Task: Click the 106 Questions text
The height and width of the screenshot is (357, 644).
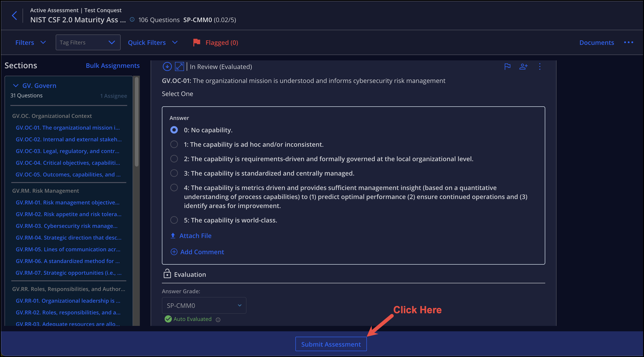Action: (x=159, y=20)
